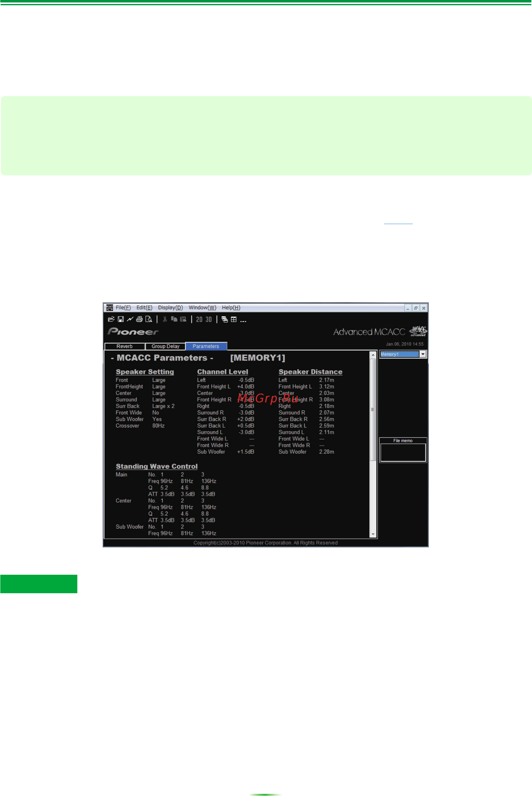Image resolution: width=532 pixels, height=796 pixels.
Task: Click the 'File memo' label
Action: pyautogui.click(x=403, y=441)
